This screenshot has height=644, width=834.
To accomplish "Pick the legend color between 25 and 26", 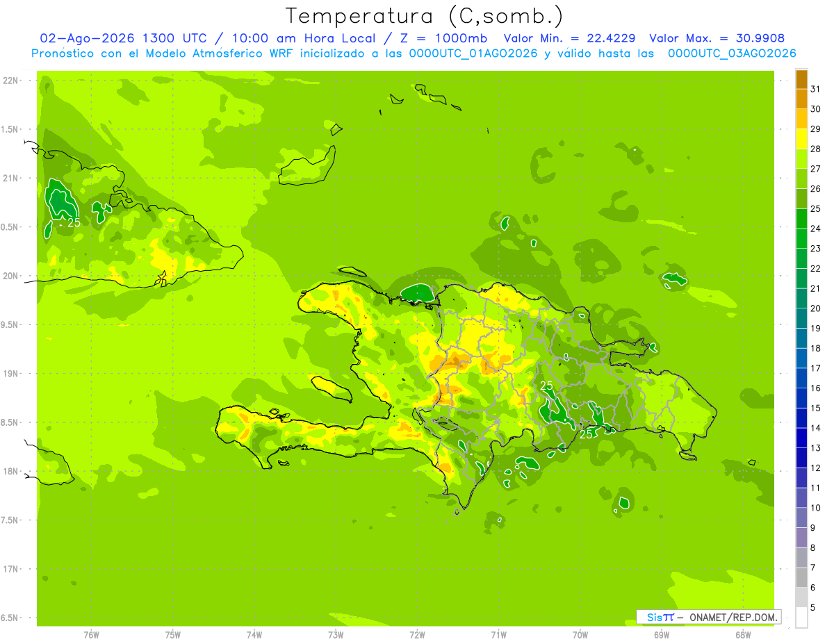I will pyautogui.click(x=801, y=199).
